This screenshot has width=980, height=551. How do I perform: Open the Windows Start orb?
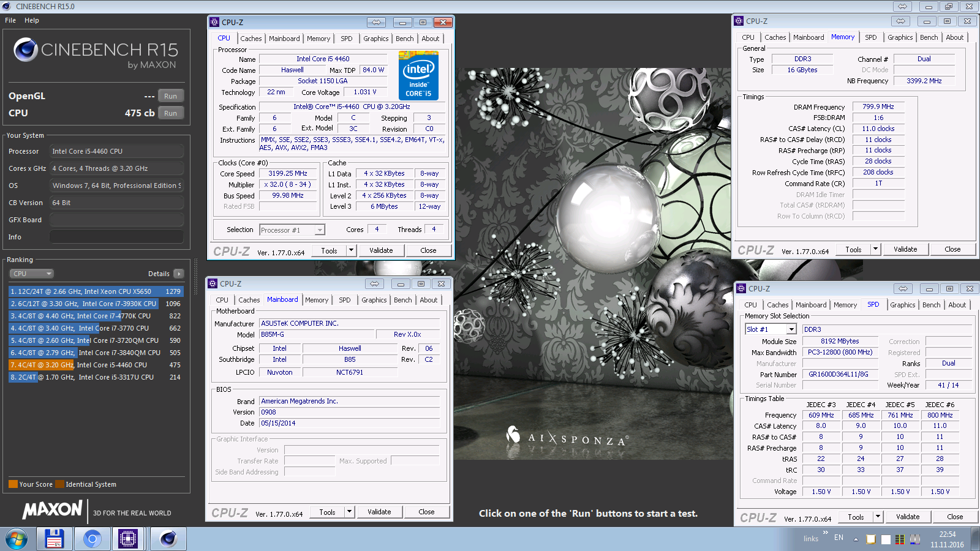(17, 539)
